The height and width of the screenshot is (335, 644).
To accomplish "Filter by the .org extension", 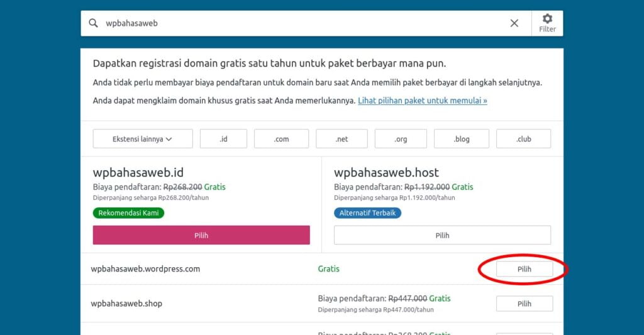I will click(401, 139).
